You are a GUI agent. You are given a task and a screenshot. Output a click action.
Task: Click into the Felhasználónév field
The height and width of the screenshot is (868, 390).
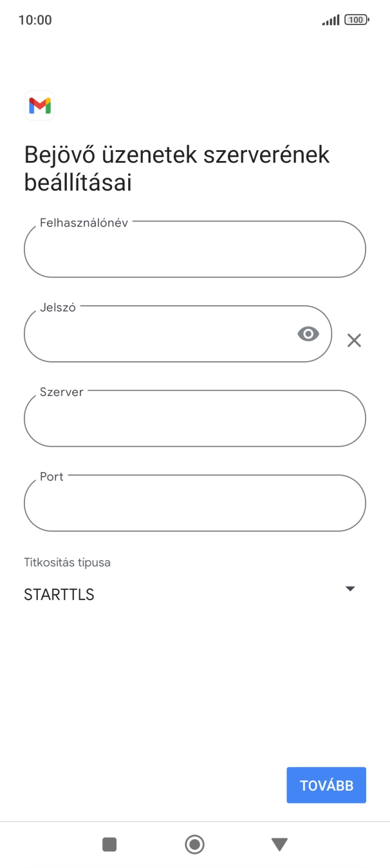tap(194, 249)
